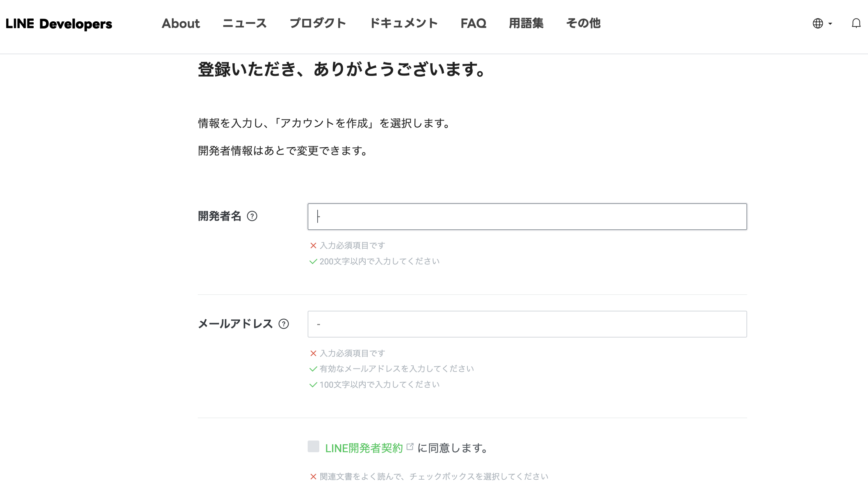This screenshot has width=868, height=491.
Task: Click the LINE Developers logo
Action: click(59, 23)
